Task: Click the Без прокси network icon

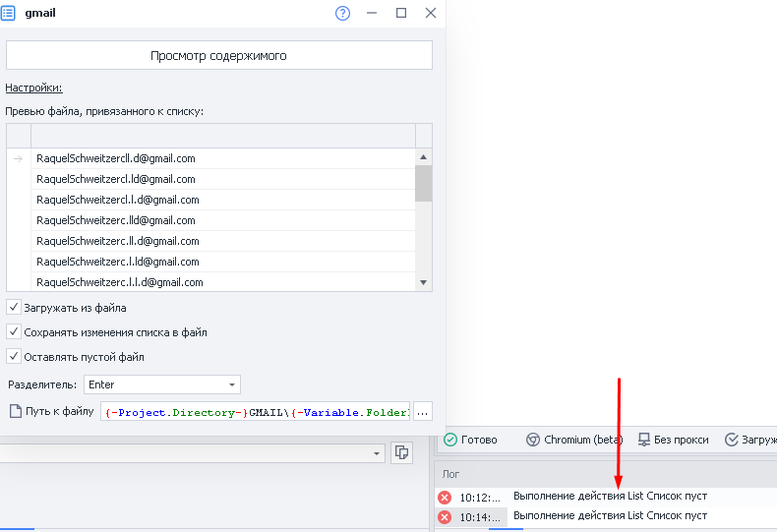Action: click(643, 440)
